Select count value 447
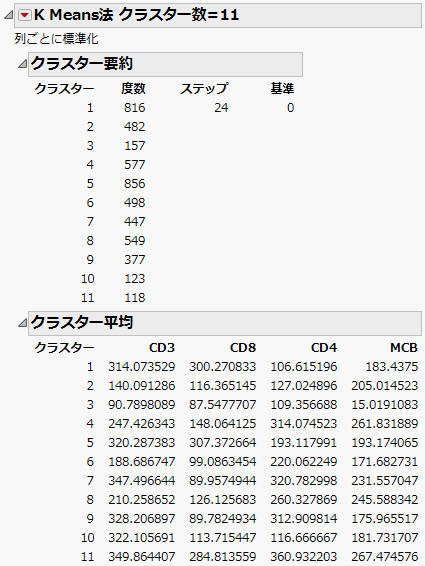 click(x=135, y=222)
